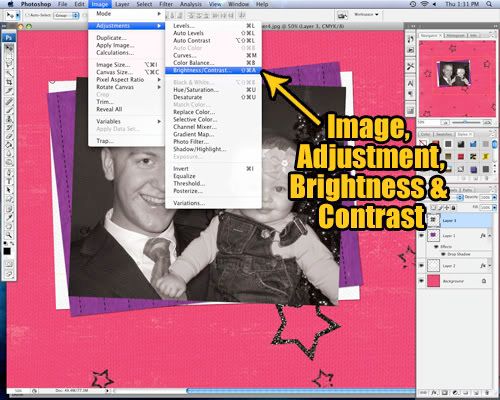Select the Brush tool
Image resolution: width=500 pixels, height=400 pixels.
click(9, 109)
